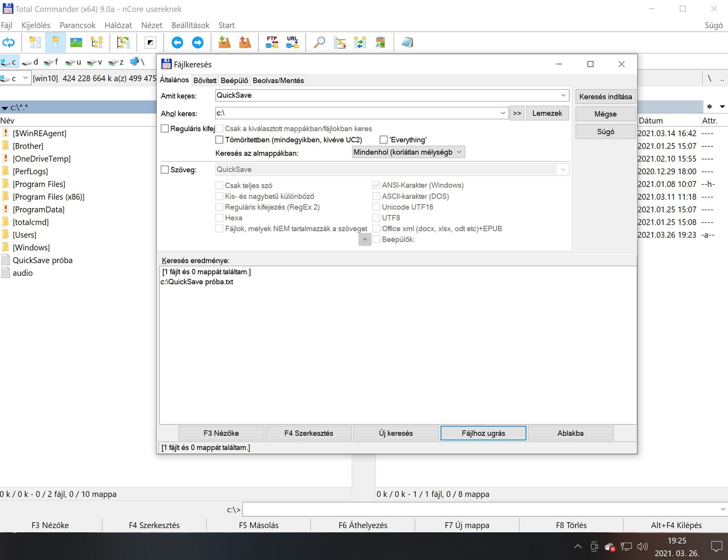Open the Windows notification center icon
This screenshot has width=728, height=560.
tap(717, 546)
